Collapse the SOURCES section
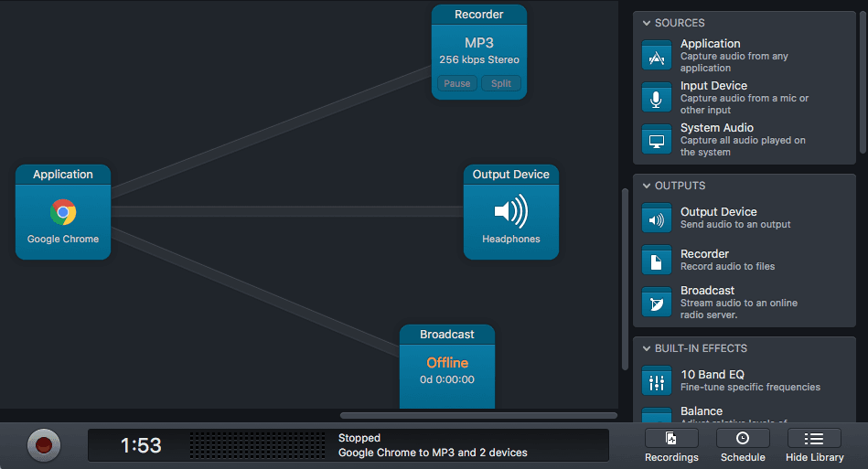 [647, 23]
